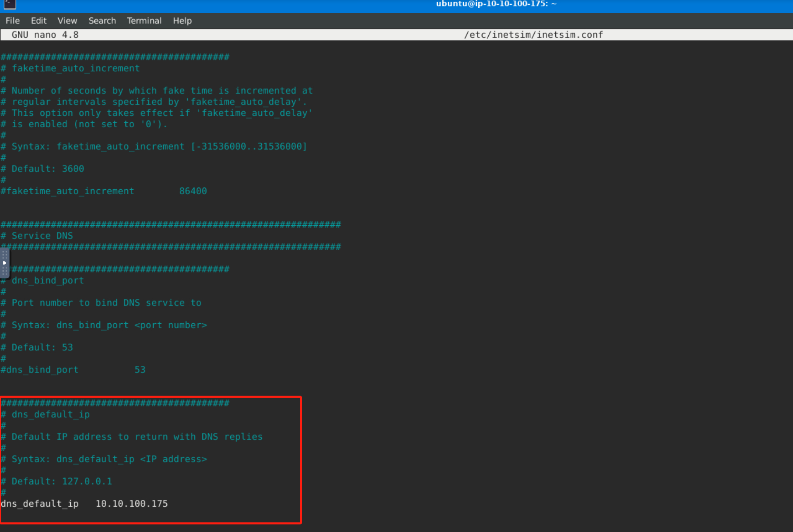Click the commented '#dns_bind_port' setting name

tap(40, 370)
